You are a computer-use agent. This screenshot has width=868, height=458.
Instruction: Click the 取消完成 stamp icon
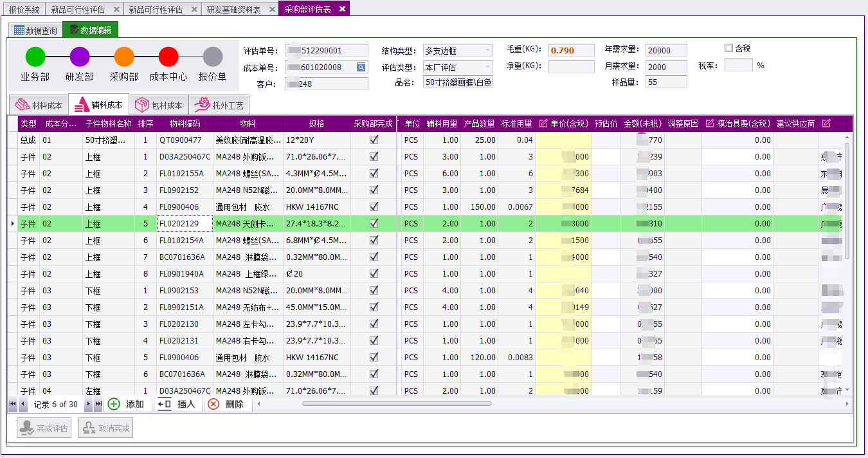coord(89,428)
